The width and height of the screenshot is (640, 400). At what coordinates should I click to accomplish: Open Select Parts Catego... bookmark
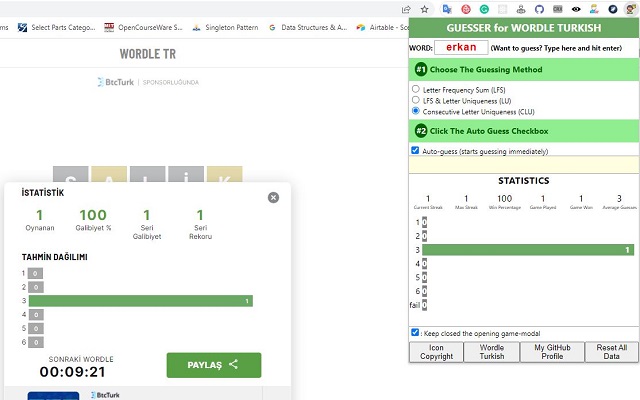coord(56,27)
